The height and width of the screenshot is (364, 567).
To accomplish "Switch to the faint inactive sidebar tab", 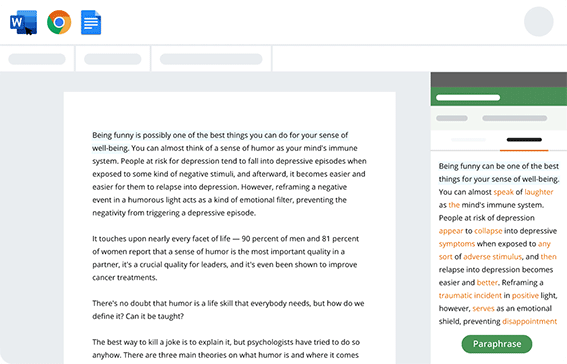I will pyautogui.click(x=468, y=140).
